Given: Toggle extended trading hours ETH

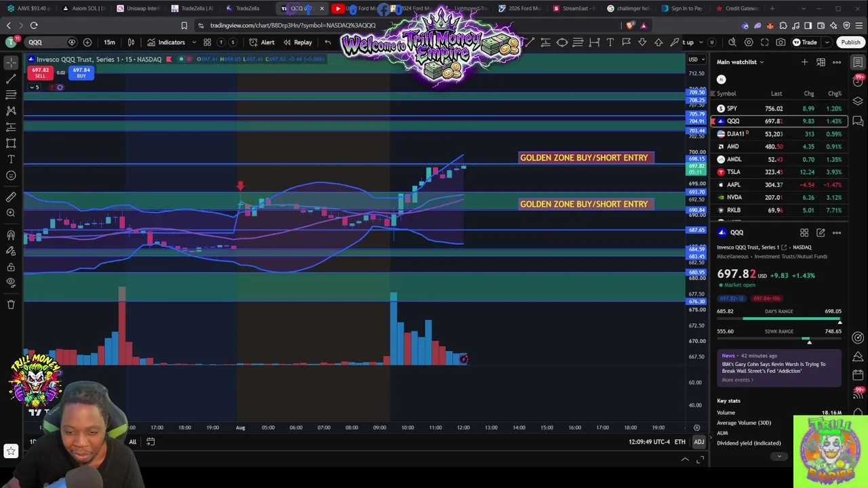Looking at the screenshot, I should (x=679, y=442).
